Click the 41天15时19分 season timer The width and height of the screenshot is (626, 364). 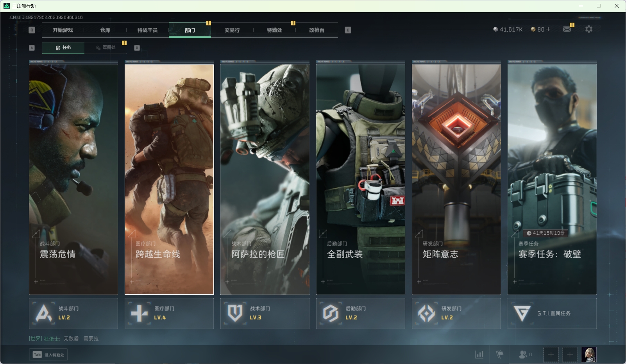pyautogui.click(x=546, y=233)
